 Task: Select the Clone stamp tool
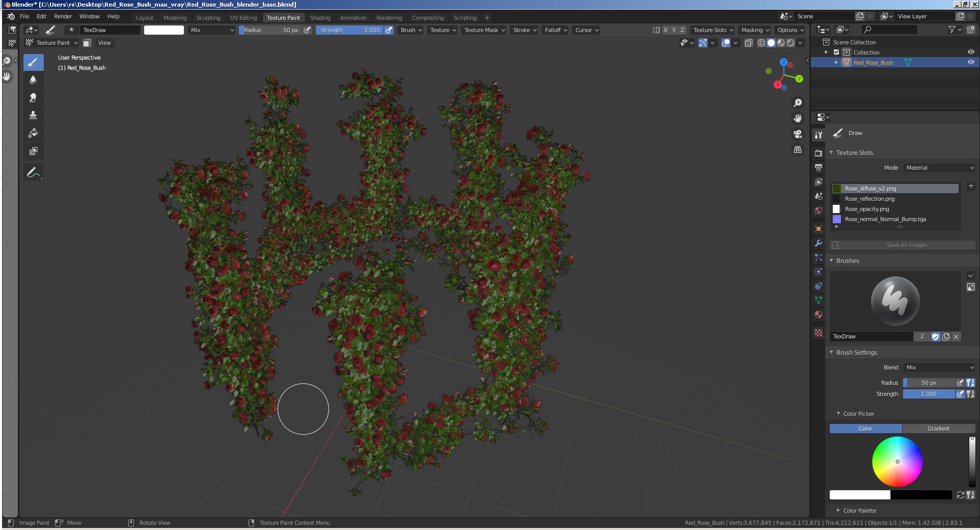pos(33,115)
